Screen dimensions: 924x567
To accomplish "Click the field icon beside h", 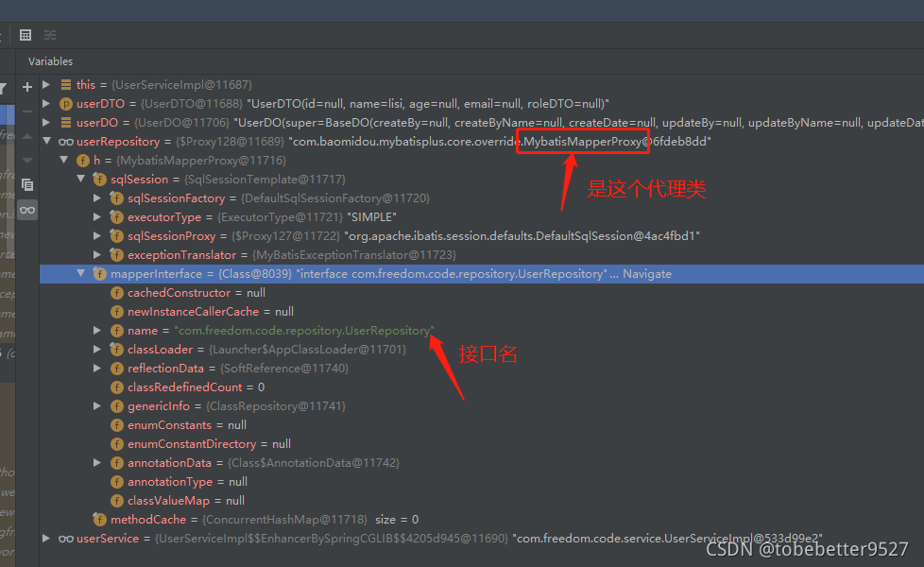I will coord(83,161).
